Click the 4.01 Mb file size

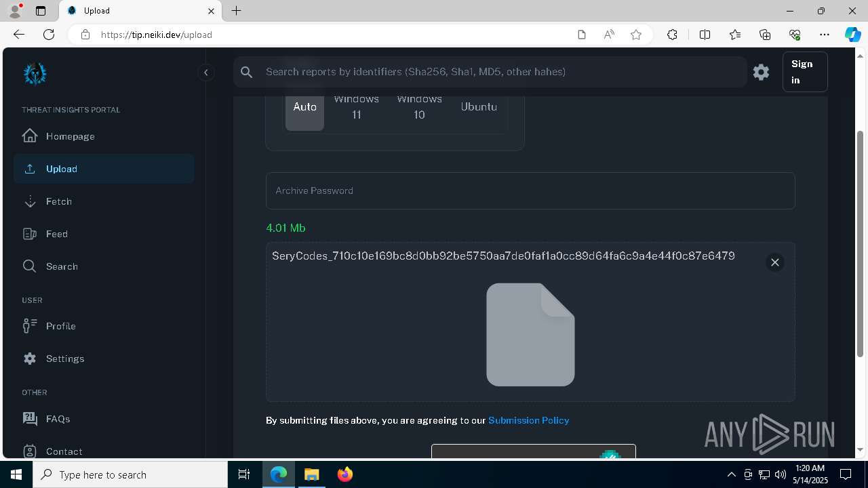285,228
